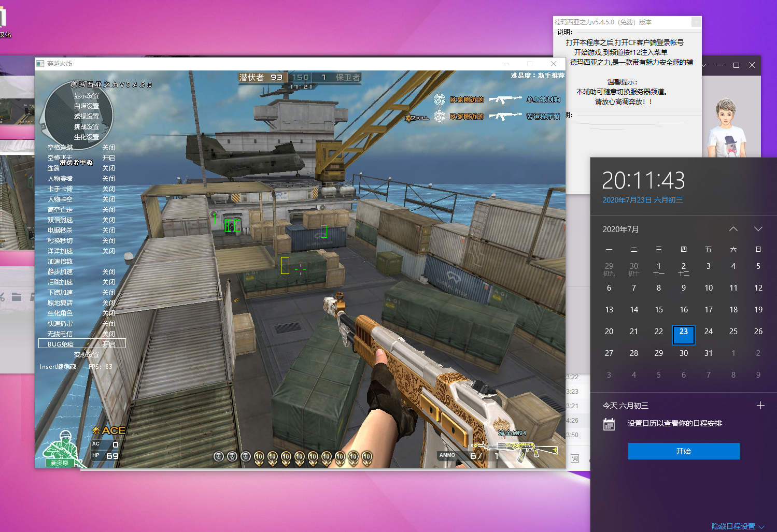
Task: Click the 2KILL badge in kill feed
Action: (x=417, y=118)
